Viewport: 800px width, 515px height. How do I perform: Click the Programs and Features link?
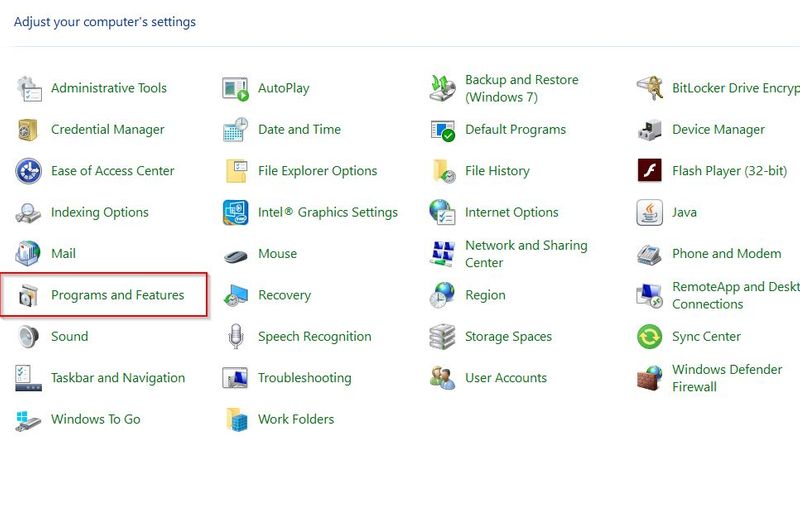[117, 295]
